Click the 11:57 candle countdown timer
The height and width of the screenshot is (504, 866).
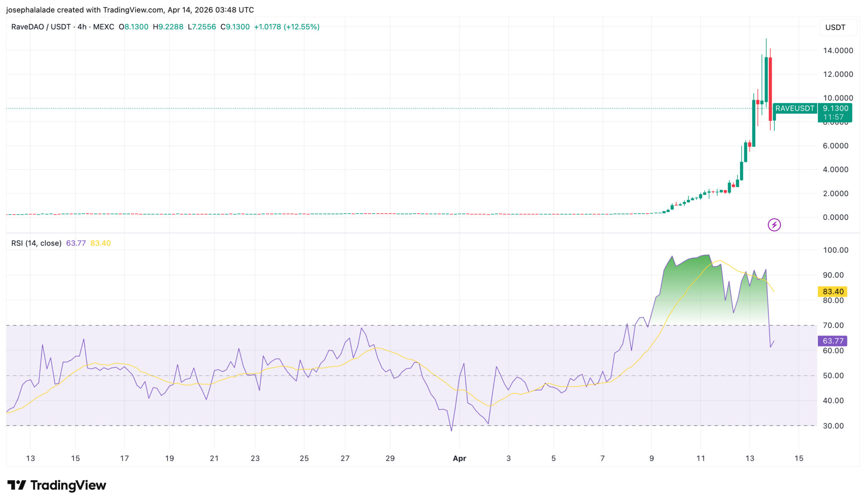(x=833, y=117)
